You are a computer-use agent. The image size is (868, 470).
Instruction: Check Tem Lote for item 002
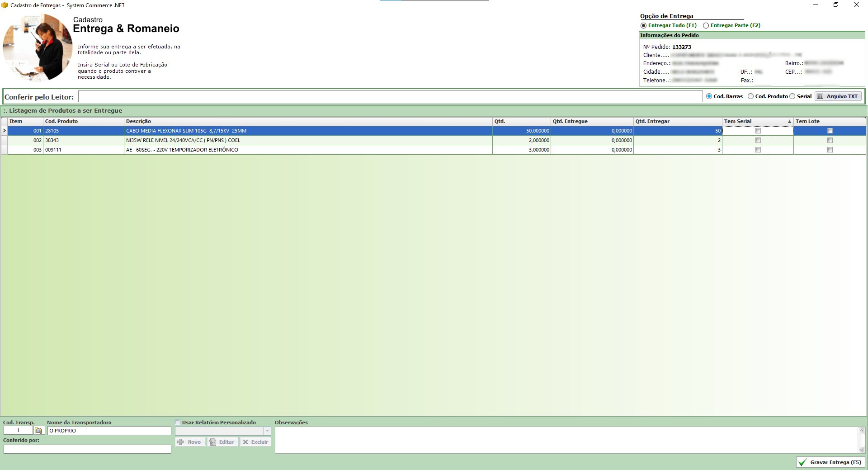pos(830,140)
